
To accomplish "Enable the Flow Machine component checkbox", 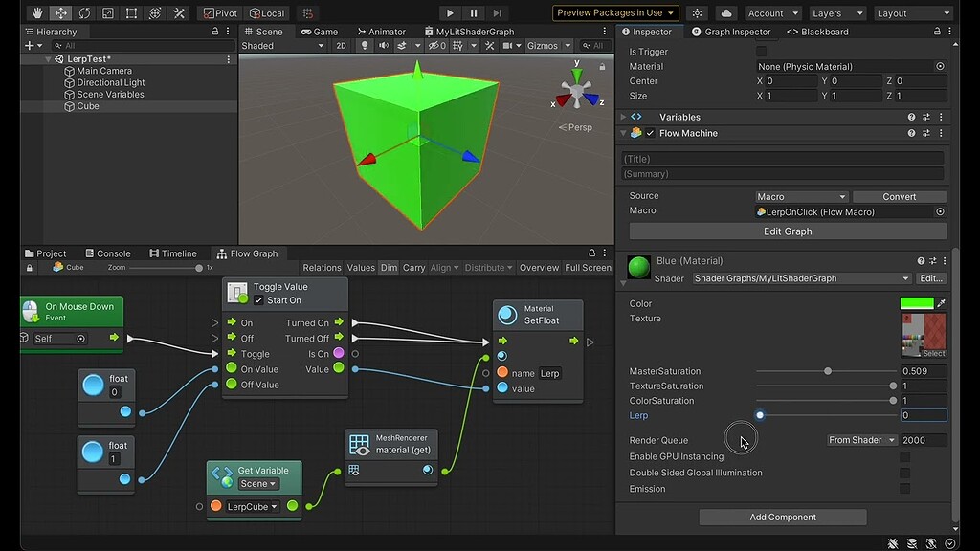I will coord(650,133).
